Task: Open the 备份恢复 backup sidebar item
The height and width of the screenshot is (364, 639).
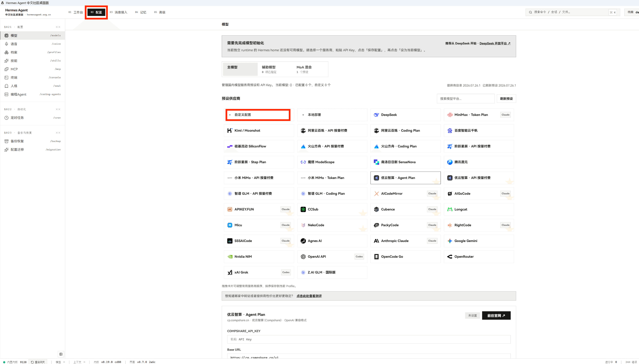Action: [33, 141]
